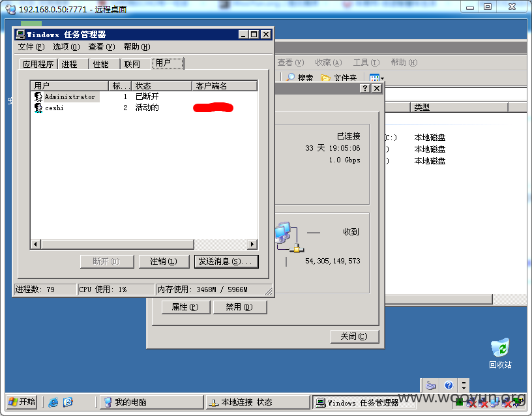Switch to the 应用程序 tab
This screenshot has height=416, width=532.
coord(38,64)
